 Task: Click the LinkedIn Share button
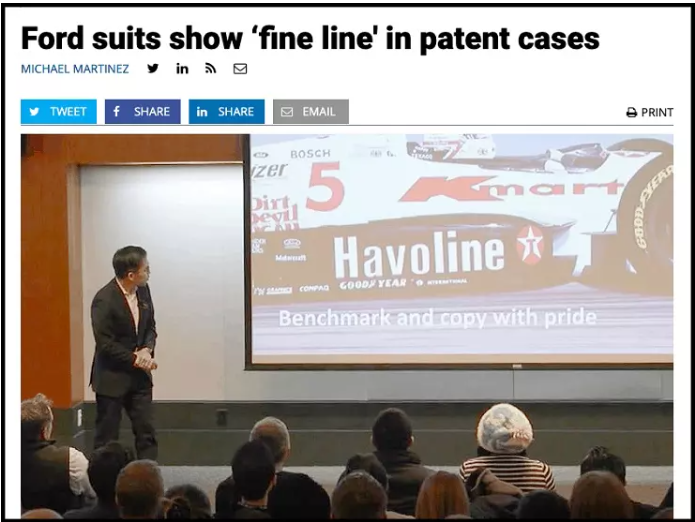point(226,112)
